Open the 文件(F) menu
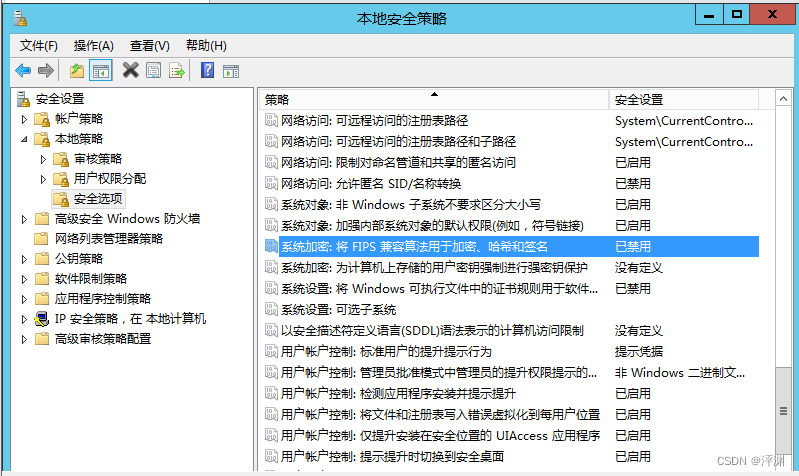Image resolution: width=799 pixels, height=476 pixels. 39,46
